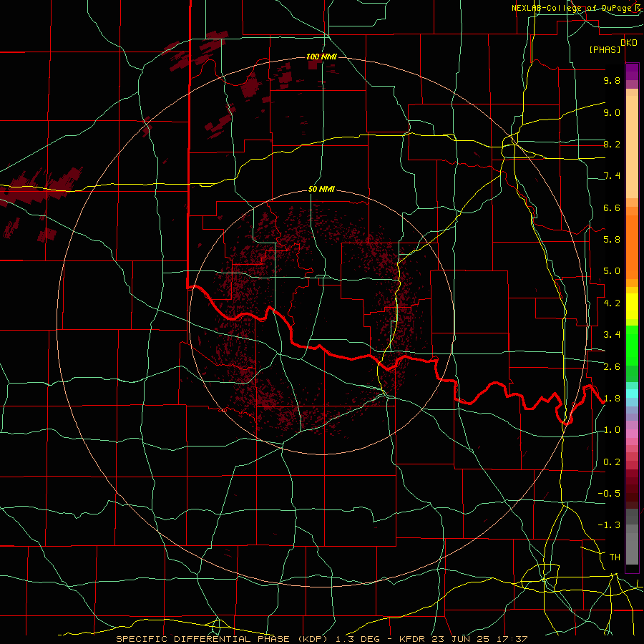Screen dimensions: 644x644
Task: Click the 50 NMI range ring label
Action: pos(321,190)
